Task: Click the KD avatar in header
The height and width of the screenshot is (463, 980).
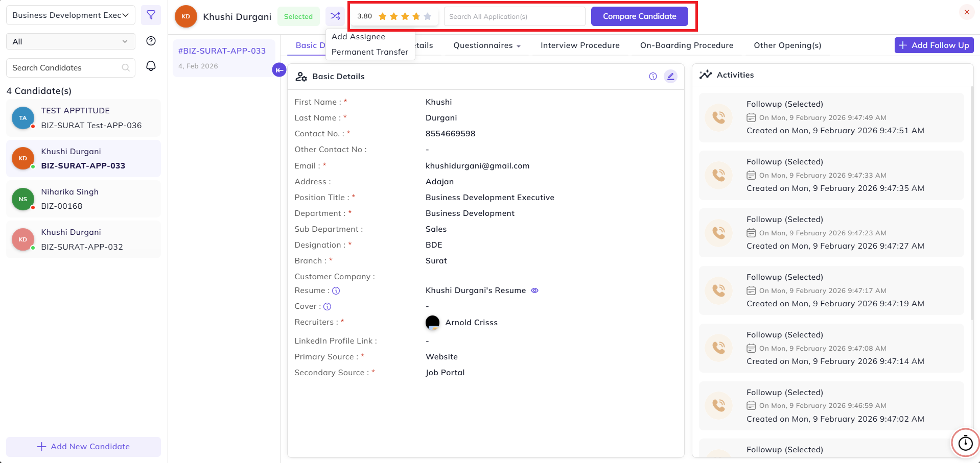Action: click(x=186, y=16)
